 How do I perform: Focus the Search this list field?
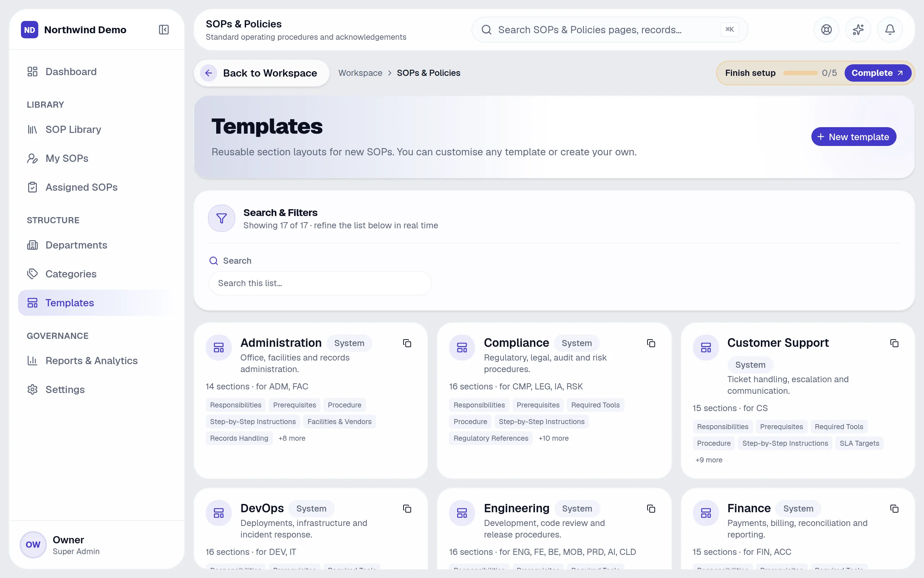(320, 283)
